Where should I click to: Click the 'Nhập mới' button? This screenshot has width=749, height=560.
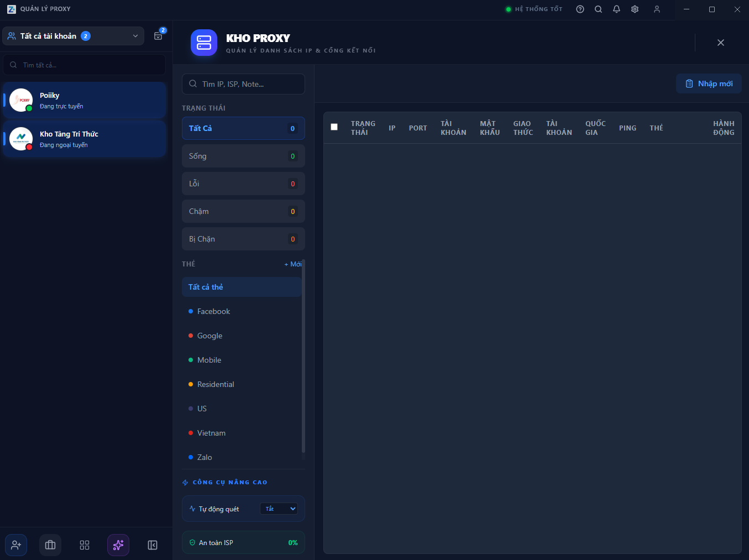[x=709, y=83]
